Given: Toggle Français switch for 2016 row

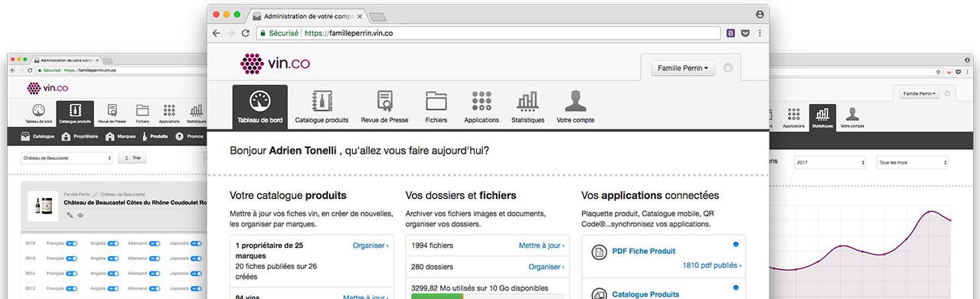Looking at the screenshot, I should 72,243.
